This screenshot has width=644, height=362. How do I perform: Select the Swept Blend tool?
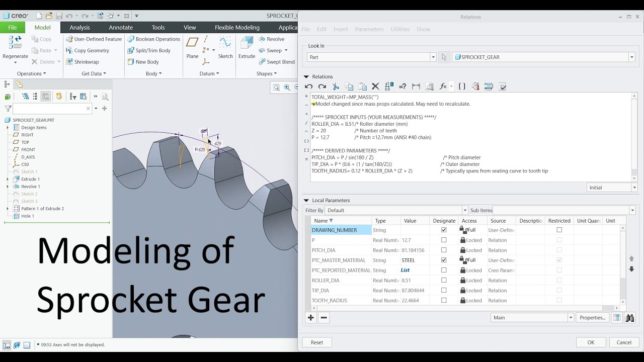(277, 62)
